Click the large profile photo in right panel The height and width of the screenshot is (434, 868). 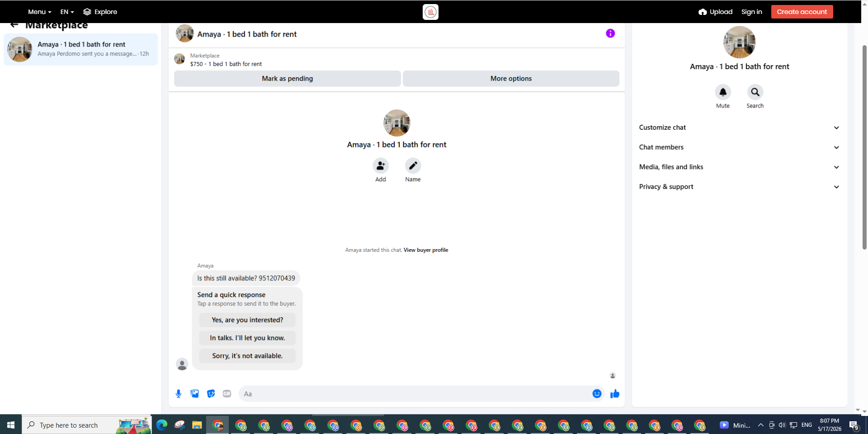(x=739, y=42)
